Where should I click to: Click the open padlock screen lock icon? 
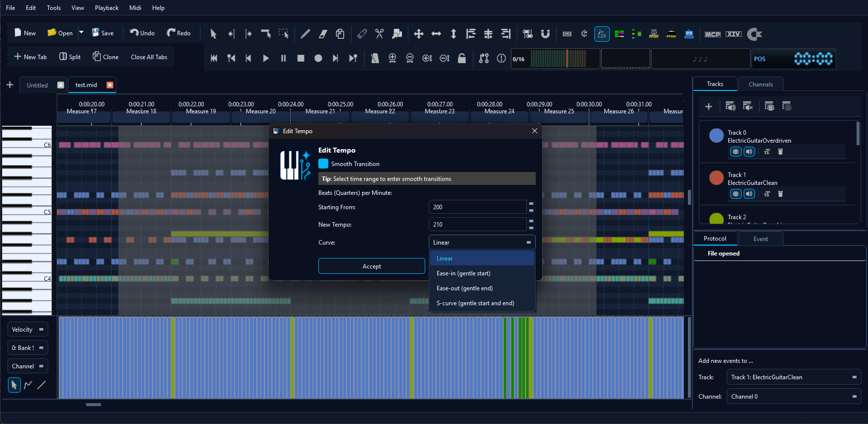(x=462, y=58)
